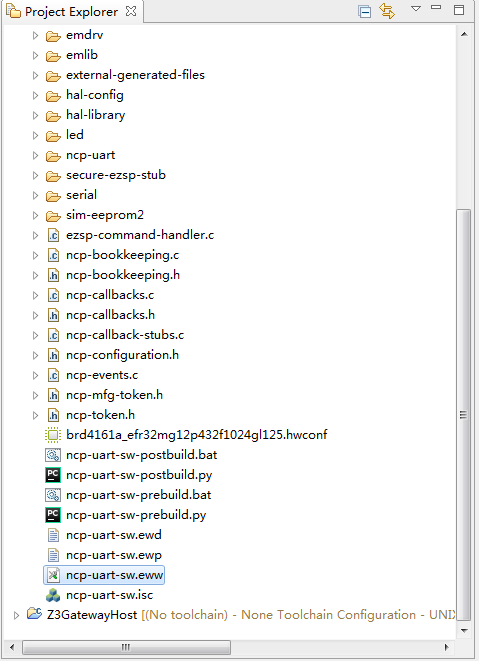Viewport: 479px width, 661px height.
Task: Select the secure-ezsp-stub folder label
Action: [x=116, y=175]
